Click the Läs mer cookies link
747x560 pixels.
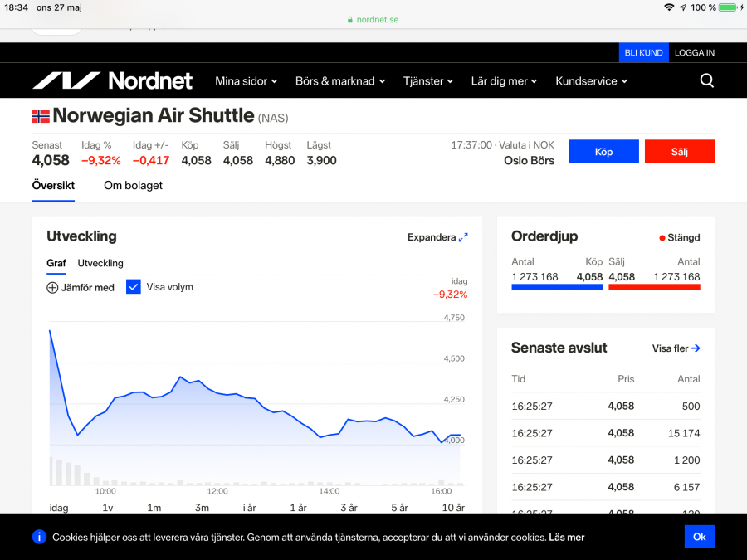(567, 538)
